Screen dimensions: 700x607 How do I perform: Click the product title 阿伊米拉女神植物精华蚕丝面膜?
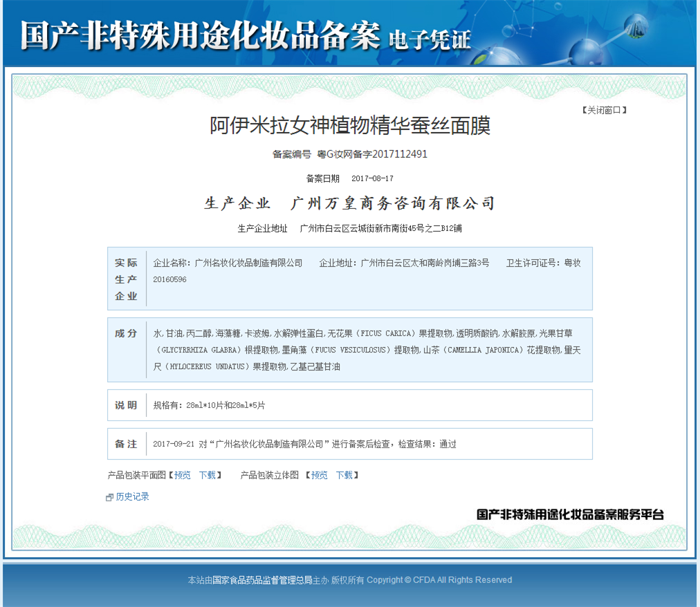350,125
